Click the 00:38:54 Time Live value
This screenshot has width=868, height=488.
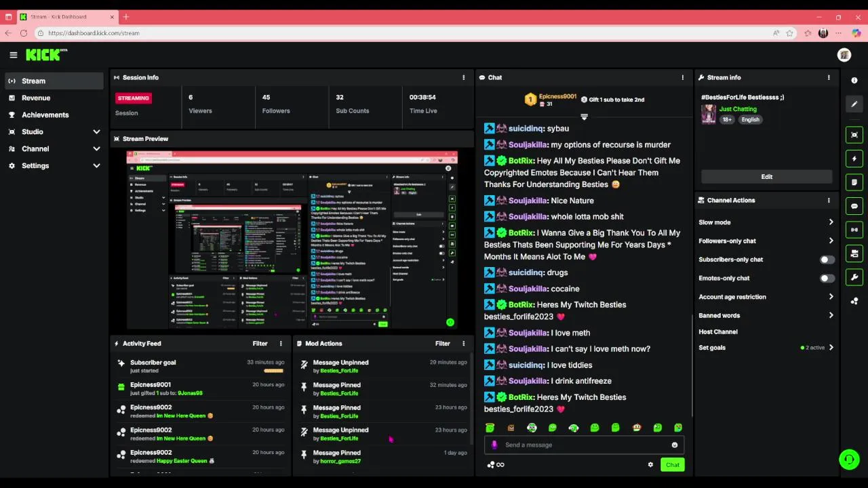422,98
